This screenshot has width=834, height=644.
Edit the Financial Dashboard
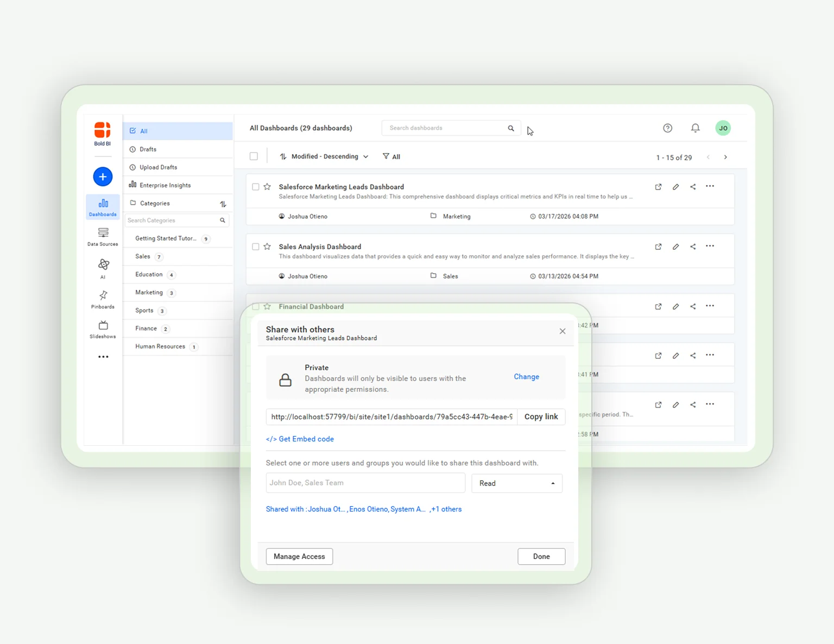pyautogui.click(x=675, y=306)
